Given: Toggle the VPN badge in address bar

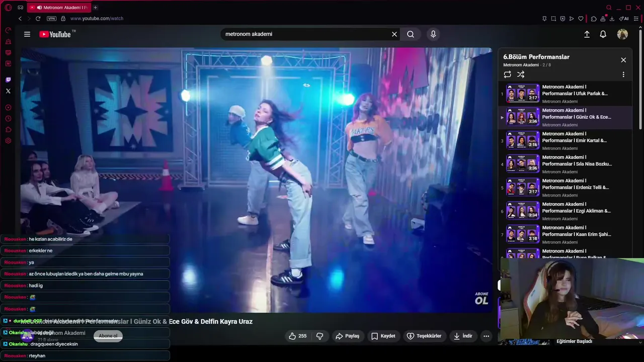Looking at the screenshot, I should (x=51, y=19).
